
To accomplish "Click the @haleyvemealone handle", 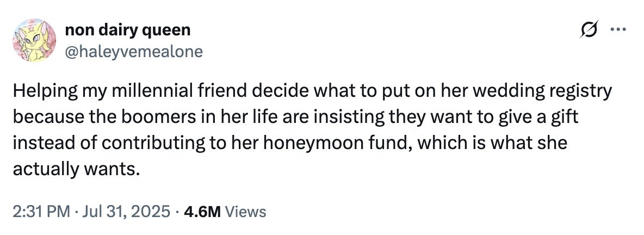I will 133,51.
